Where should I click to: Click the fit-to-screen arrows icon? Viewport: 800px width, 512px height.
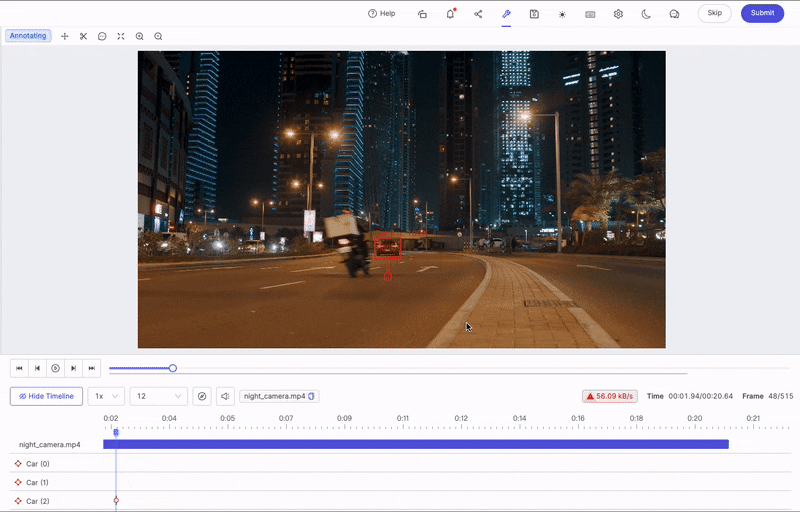[121, 36]
